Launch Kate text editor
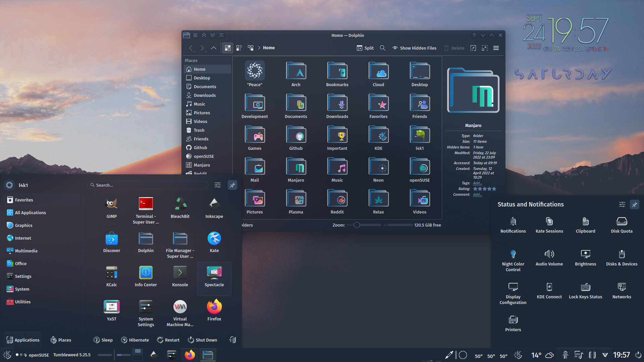This screenshot has width=644, height=362. (214, 242)
